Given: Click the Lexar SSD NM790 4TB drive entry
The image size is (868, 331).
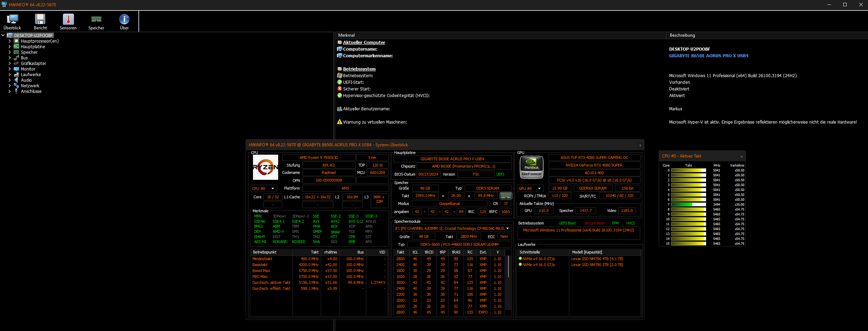Looking at the screenshot, I should 597,259.
